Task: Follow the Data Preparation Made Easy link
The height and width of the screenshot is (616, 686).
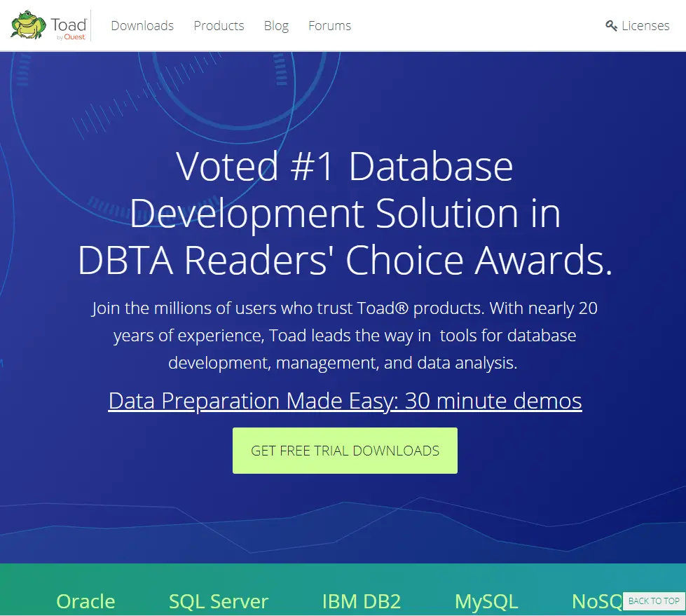Action: 345,401
